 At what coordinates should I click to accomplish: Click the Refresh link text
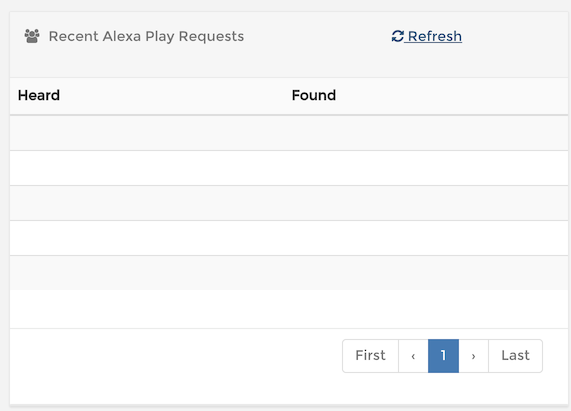(x=434, y=36)
